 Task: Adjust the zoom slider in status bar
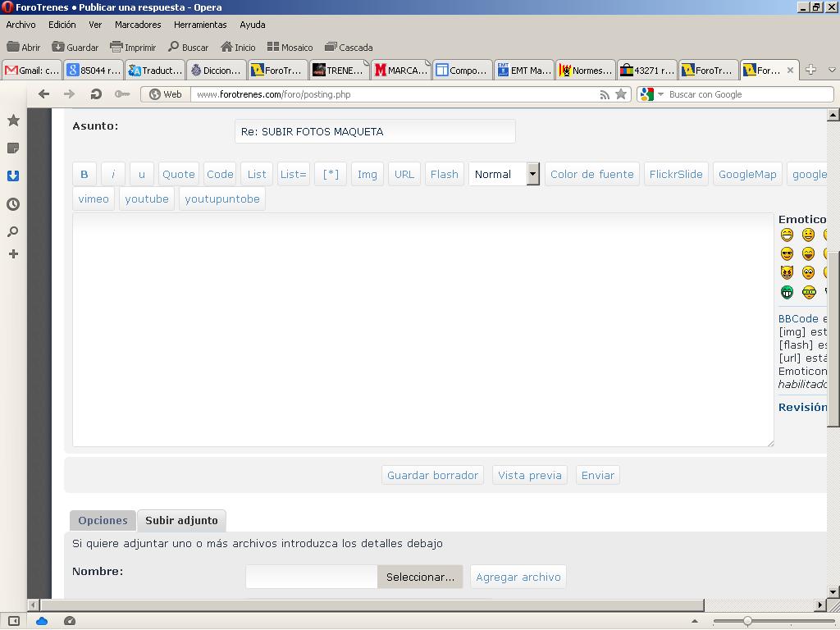[746, 621]
